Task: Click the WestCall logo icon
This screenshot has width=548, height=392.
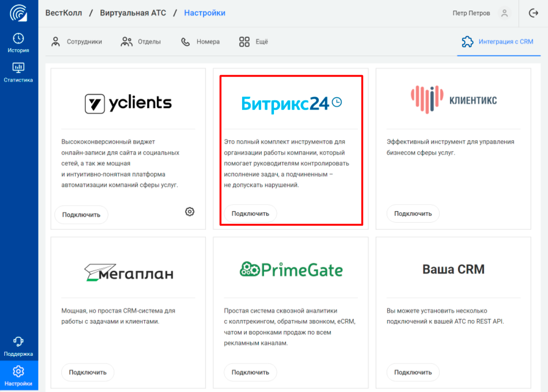Action: tap(19, 13)
